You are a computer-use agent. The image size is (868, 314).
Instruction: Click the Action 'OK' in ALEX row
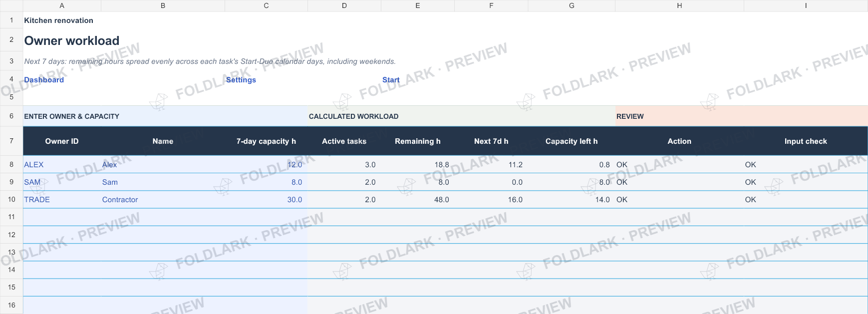tap(622, 165)
